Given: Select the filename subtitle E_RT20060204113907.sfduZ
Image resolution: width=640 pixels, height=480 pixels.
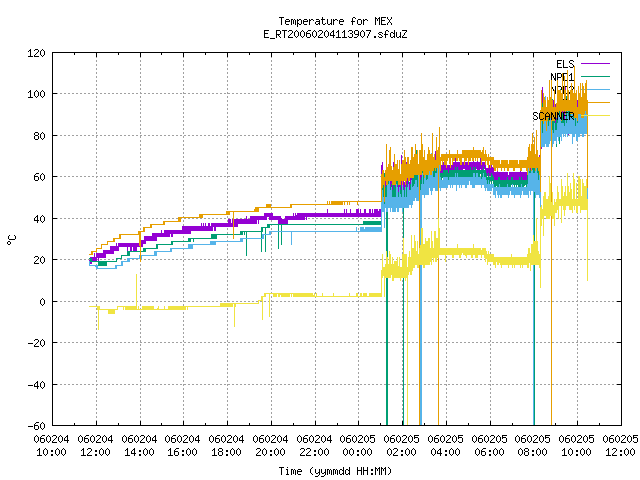Looking at the screenshot, I should tap(335, 34).
